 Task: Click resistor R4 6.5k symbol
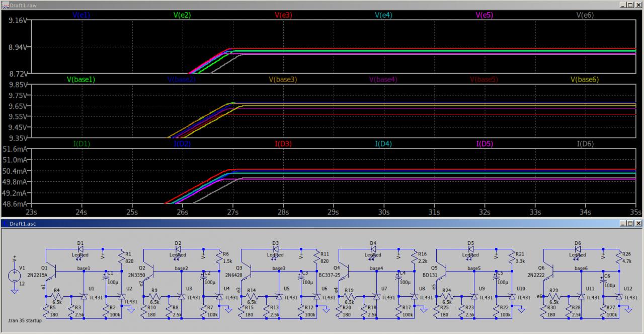point(56,297)
